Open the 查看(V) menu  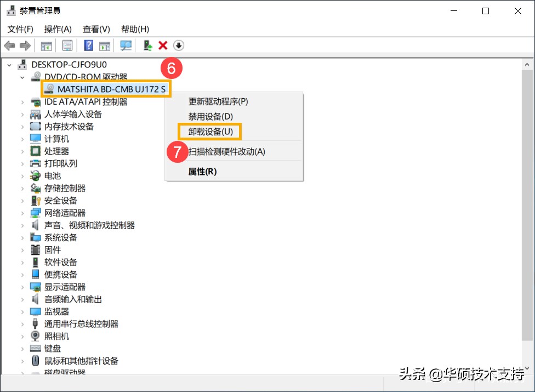96,29
